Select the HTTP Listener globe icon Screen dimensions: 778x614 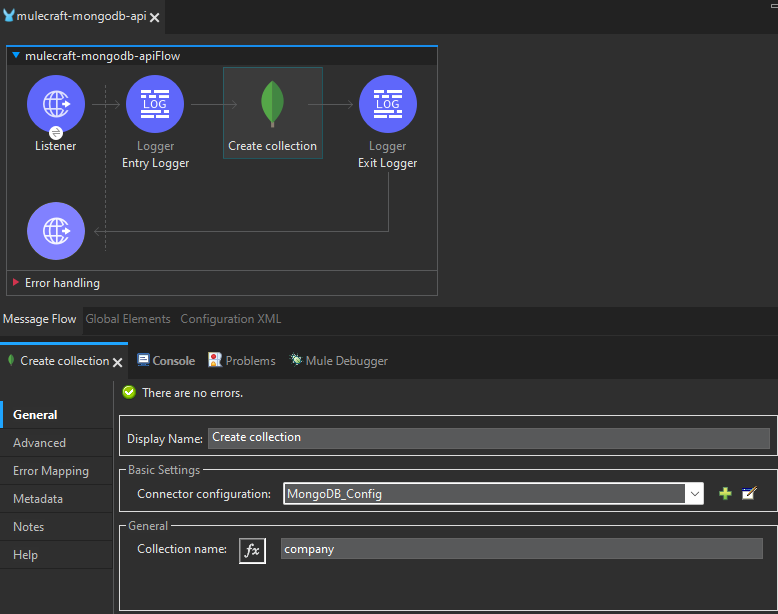56,104
